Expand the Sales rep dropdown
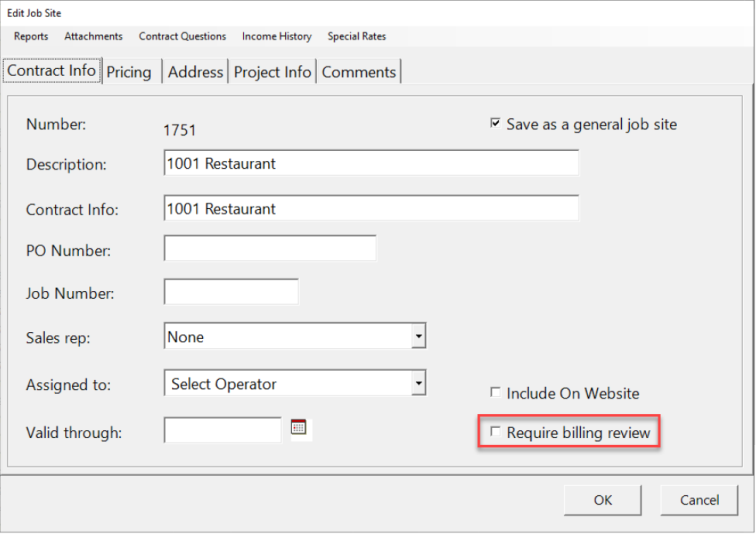The image size is (756, 534). (418, 337)
